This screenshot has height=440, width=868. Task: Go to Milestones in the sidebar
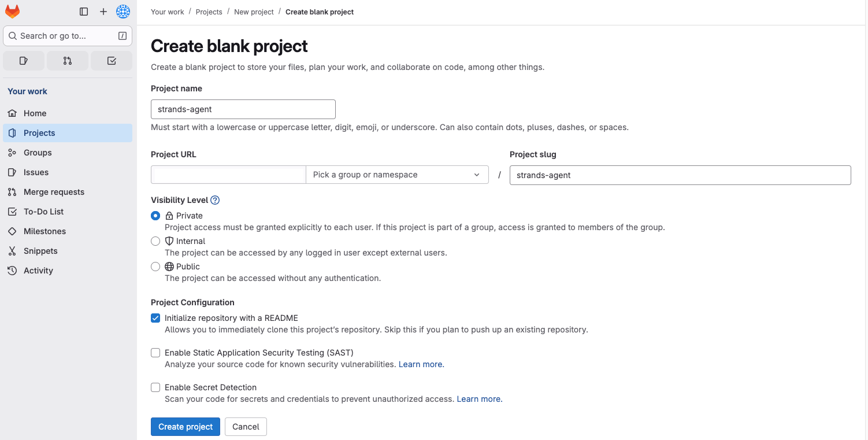point(43,231)
